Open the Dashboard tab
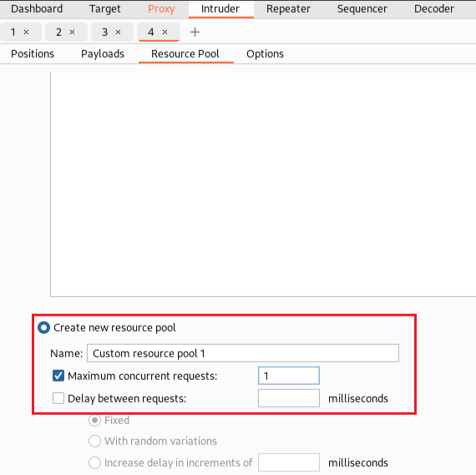Image resolution: width=476 pixels, height=475 pixels. click(x=37, y=9)
